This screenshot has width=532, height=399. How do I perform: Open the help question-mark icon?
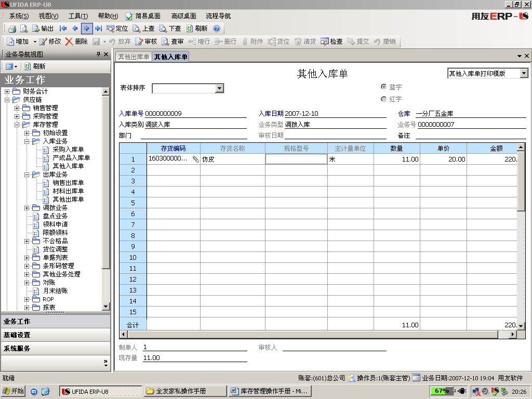[x=217, y=29]
